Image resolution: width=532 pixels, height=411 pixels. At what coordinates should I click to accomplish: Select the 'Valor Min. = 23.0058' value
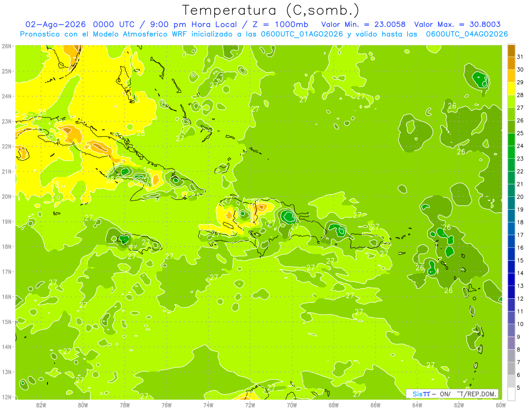[363, 24]
